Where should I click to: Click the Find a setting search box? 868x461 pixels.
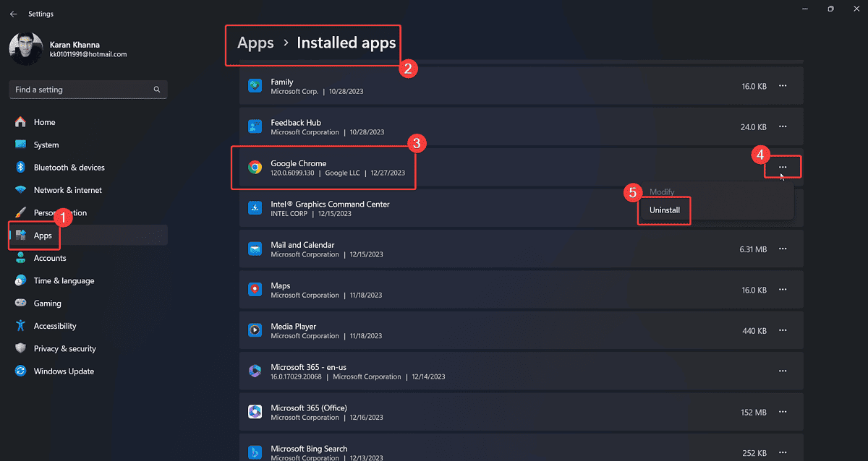88,90
